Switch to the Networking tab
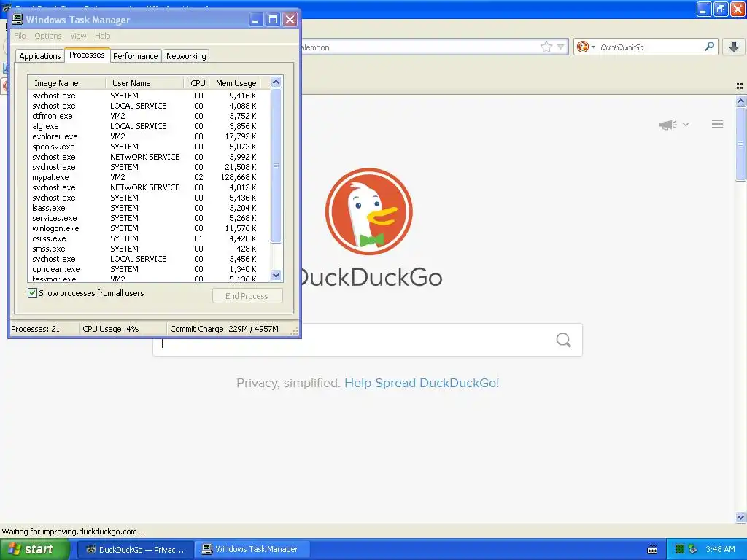Viewport: 747px width, 560px height. pyautogui.click(x=186, y=56)
